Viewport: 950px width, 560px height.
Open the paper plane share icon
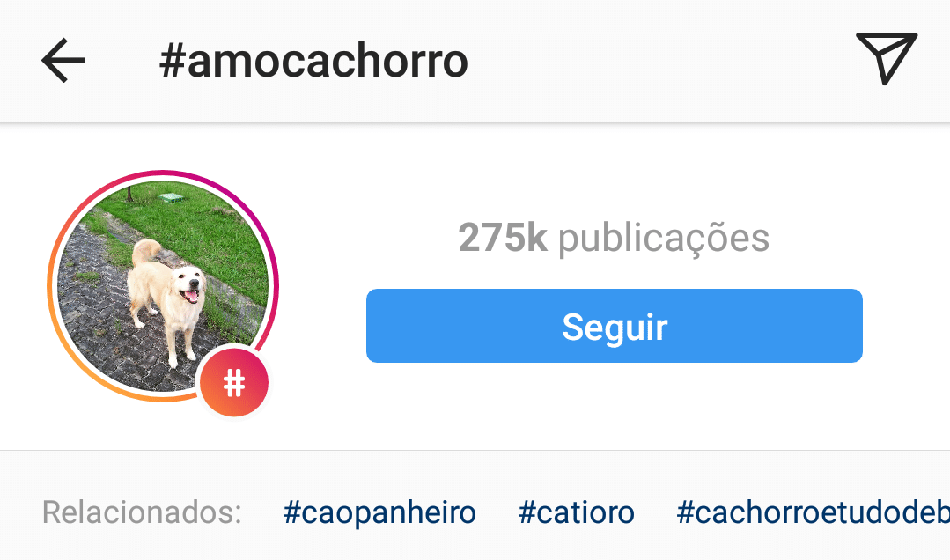tap(887, 58)
